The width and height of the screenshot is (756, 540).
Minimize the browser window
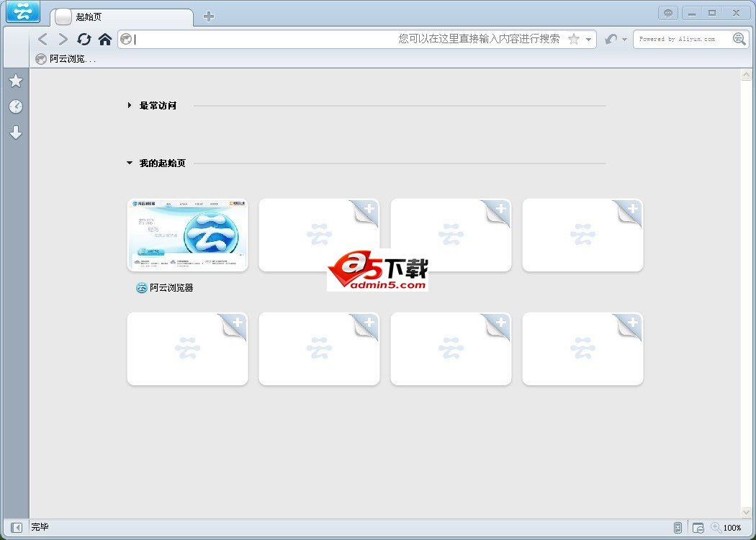[692, 13]
